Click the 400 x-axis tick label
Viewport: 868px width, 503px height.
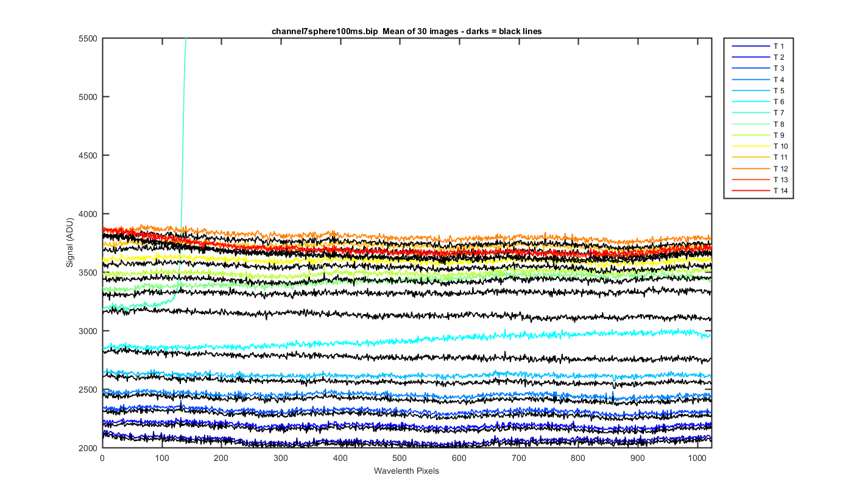point(340,458)
